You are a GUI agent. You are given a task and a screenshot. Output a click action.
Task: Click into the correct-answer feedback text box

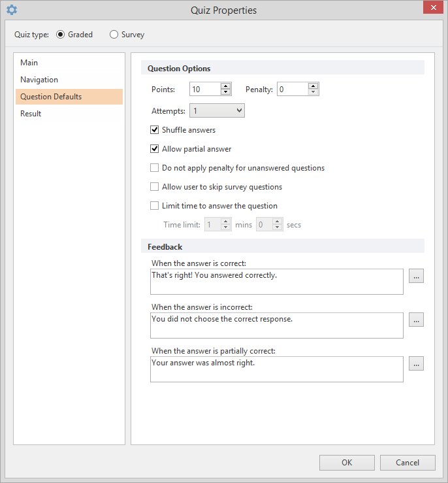(x=277, y=282)
